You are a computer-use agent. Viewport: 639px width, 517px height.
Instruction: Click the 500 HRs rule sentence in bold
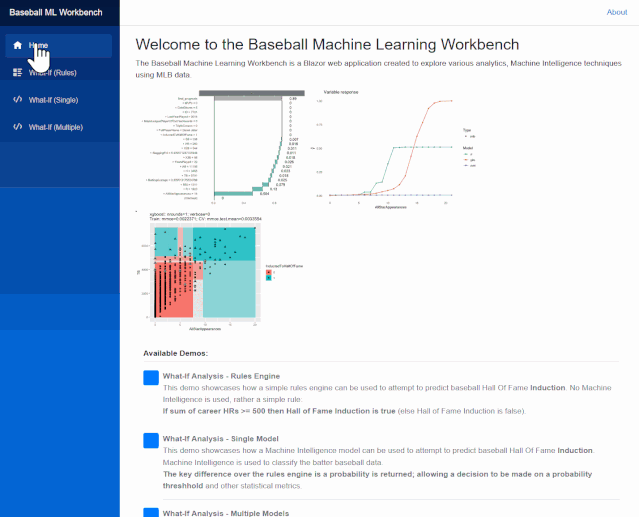point(279,411)
